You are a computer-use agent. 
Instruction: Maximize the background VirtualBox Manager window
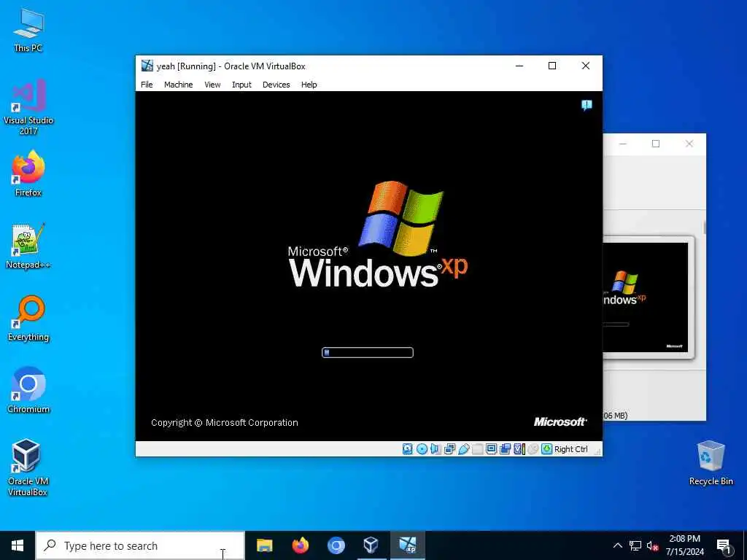tap(656, 144)
